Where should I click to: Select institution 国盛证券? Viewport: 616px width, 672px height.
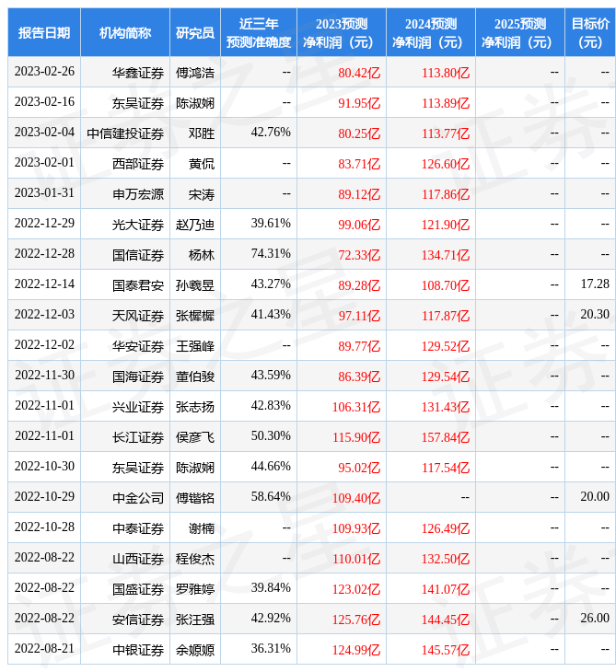point(138,590)
